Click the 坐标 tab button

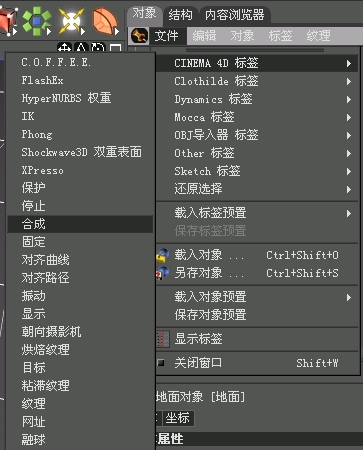[178, 418]
